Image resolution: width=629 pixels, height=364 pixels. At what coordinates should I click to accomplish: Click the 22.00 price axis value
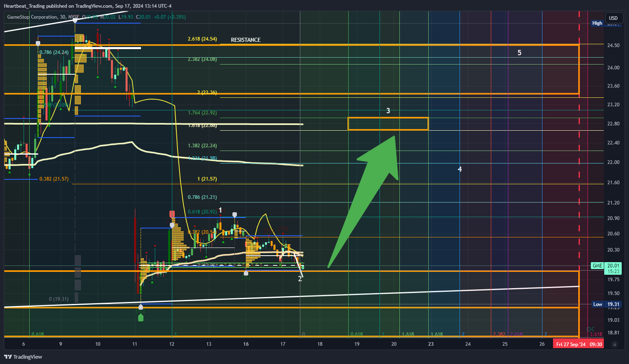613,162
